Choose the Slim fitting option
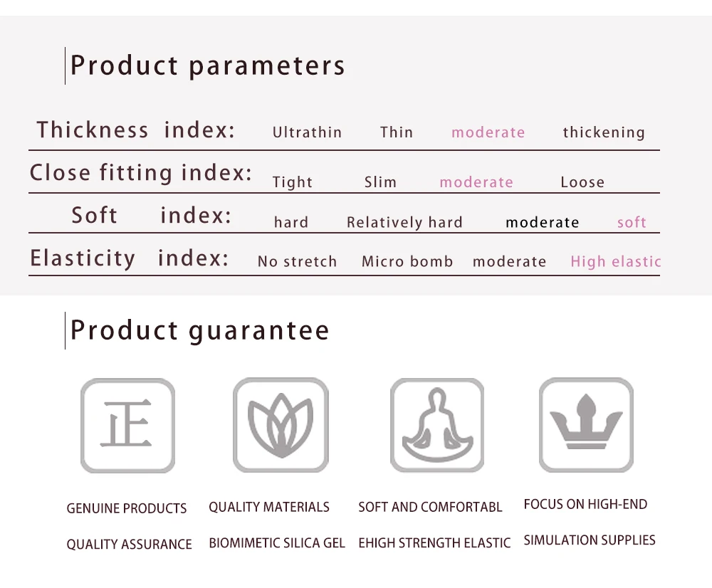712x588 pixels. 380,182
